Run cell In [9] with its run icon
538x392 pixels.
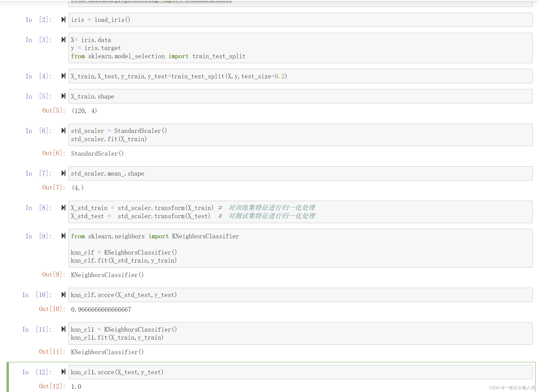63,236
